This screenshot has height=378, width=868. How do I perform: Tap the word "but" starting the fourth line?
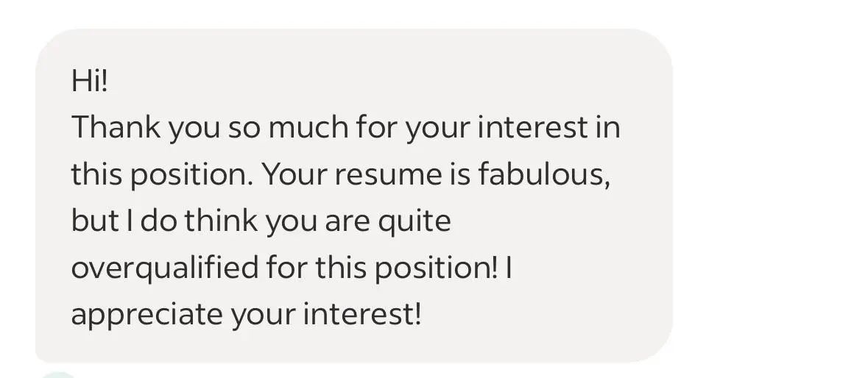(x=95, y=221)
